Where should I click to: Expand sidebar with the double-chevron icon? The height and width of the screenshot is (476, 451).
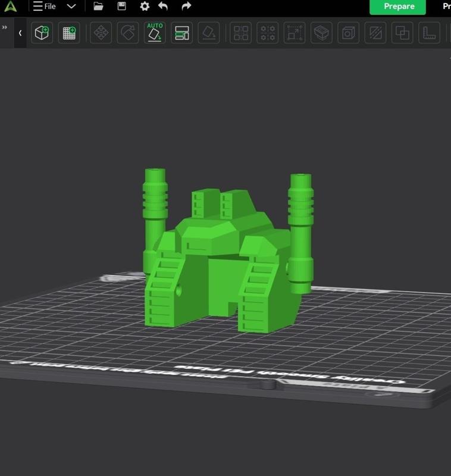click(x=5, y=27)
